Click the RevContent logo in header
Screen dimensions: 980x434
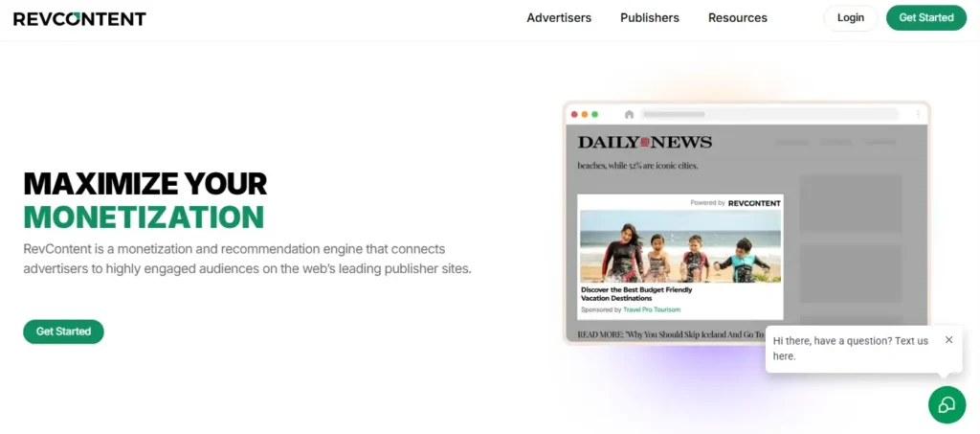pos(79,19)
